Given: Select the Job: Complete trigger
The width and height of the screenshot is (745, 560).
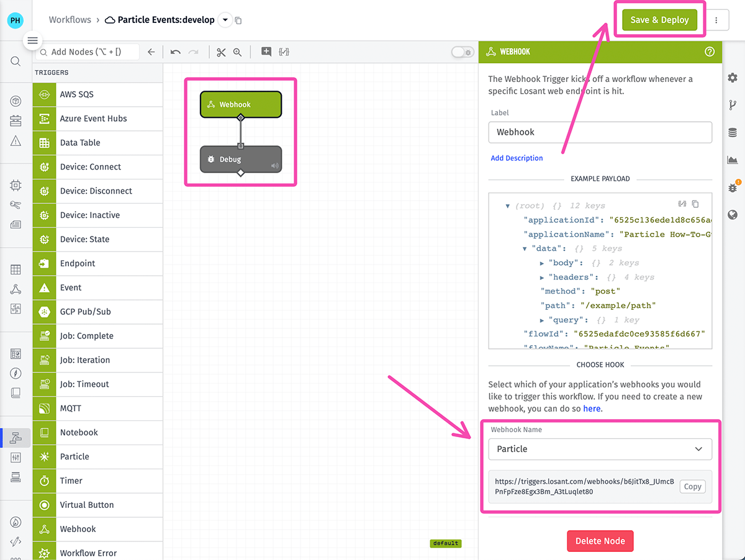Looking at the screenshot, I should [x=97, y=336].
